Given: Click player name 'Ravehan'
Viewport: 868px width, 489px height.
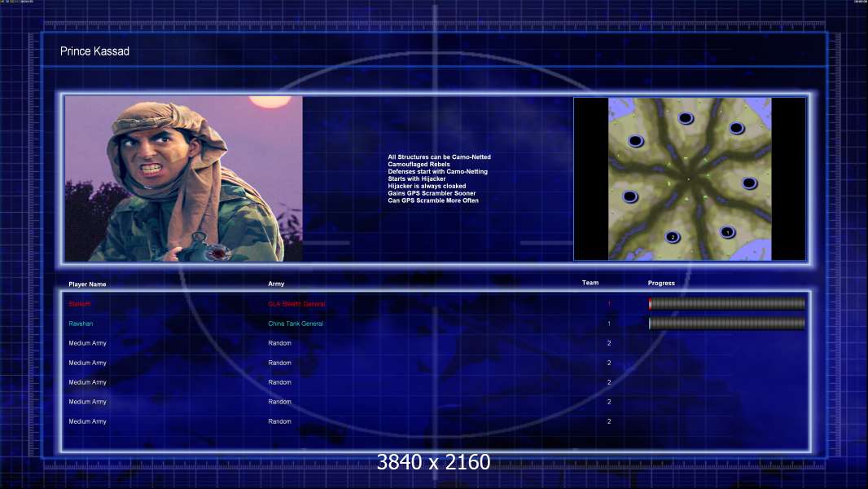Looking at the screenshot, I should 81,324.
